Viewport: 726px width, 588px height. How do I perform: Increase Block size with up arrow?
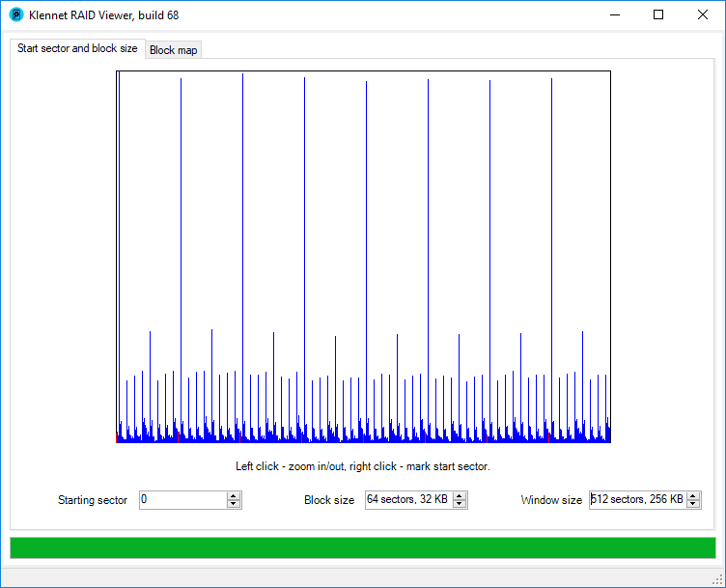[x=460, y=496]
